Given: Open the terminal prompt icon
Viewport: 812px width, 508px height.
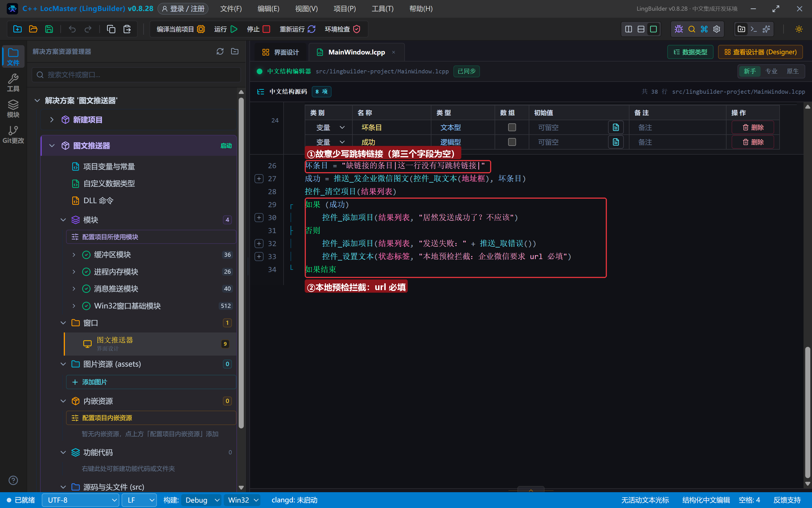Looking at the screenshot, I should (x=754, y=29).
